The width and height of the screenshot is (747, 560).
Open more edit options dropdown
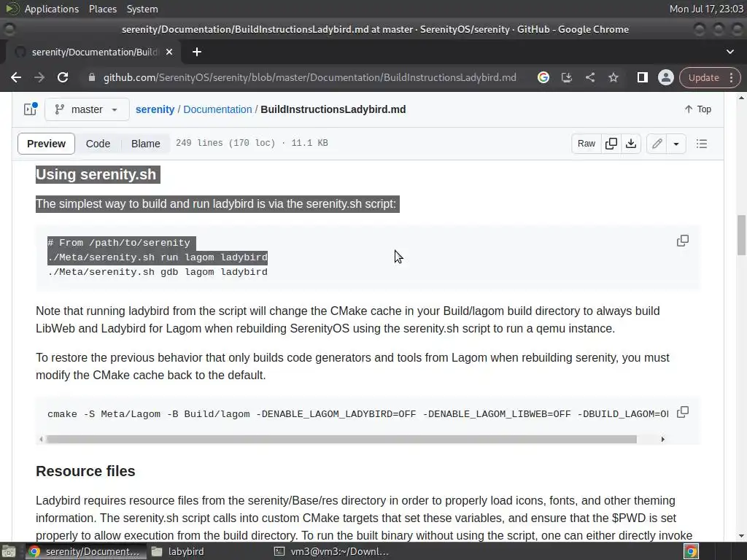[676, 144]
